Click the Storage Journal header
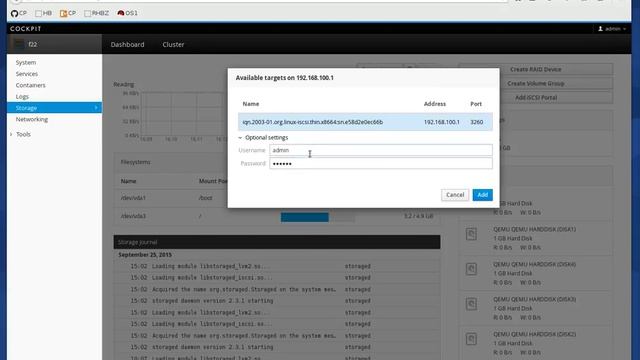This screenshot has width=640, height=360. pos(277,242)
